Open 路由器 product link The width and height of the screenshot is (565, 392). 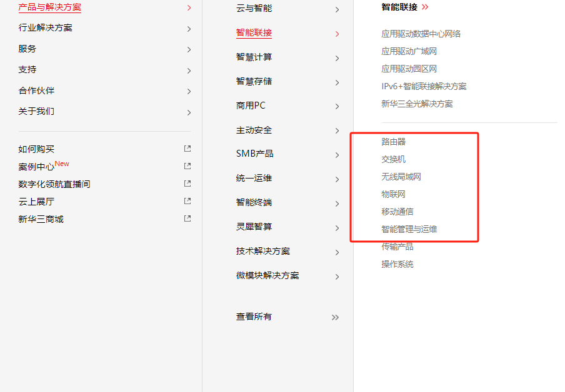[x=394, y=142]
